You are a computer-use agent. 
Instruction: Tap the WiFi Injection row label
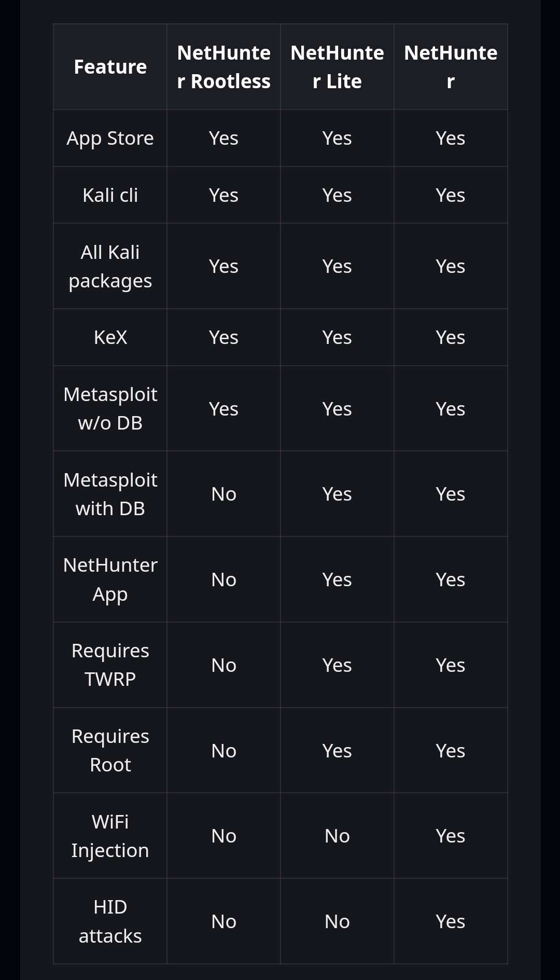(110, 836)
